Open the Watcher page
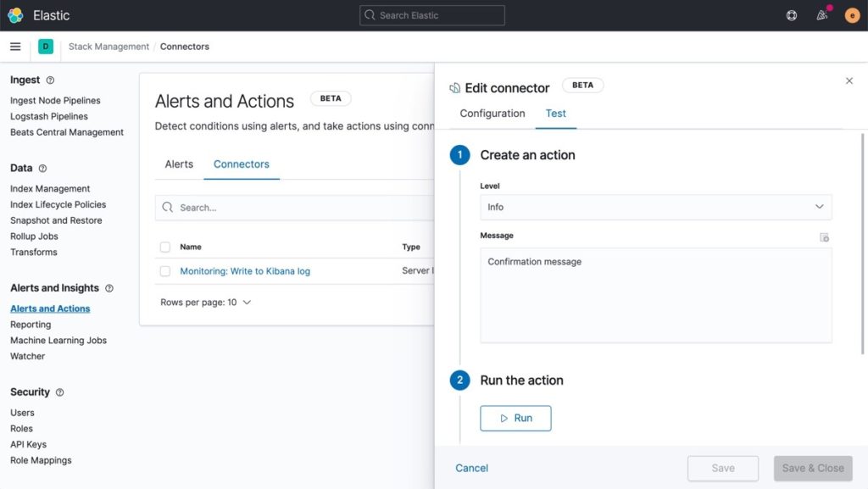 [x=27, y=356]
